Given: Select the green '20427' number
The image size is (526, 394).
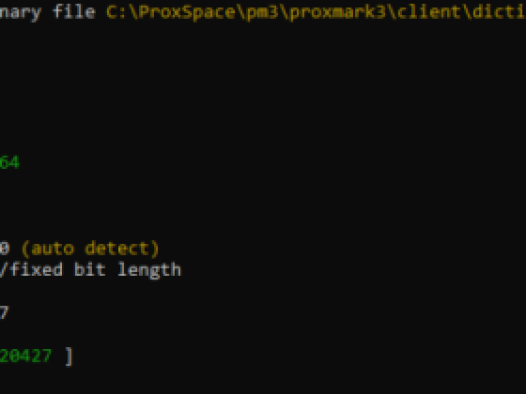Looking at the screenshot, I should pos(26,356).
